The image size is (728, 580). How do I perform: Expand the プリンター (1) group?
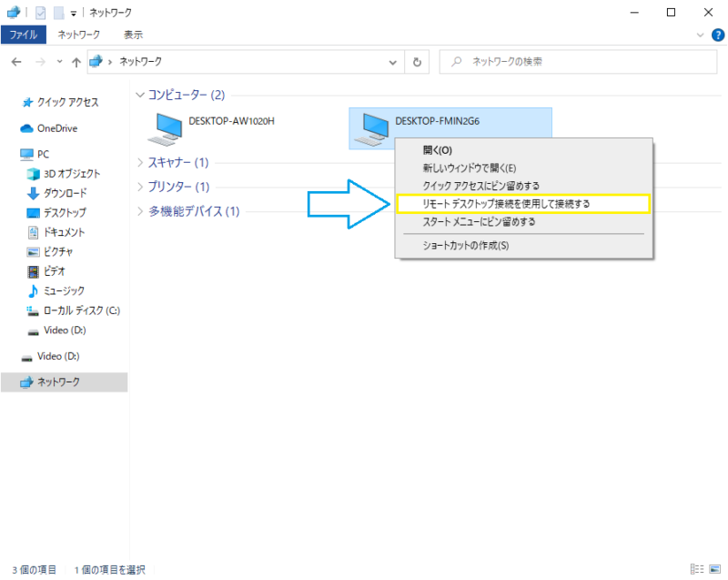(x=140, y=187)
